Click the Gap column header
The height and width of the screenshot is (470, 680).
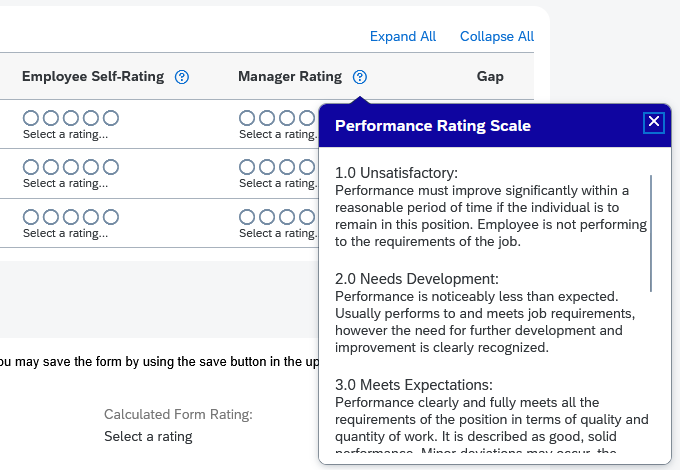(x=490, y=77)
